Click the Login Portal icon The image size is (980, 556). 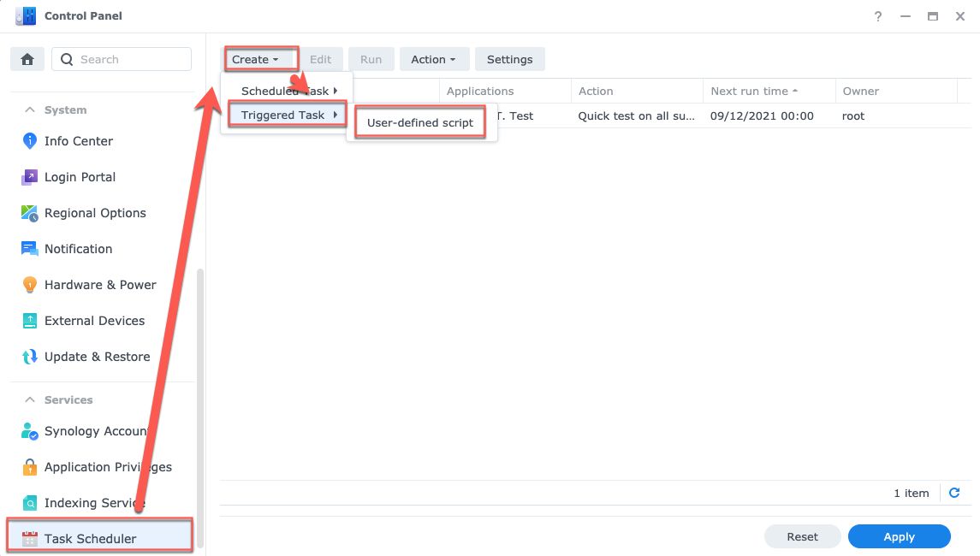[30, 177]
